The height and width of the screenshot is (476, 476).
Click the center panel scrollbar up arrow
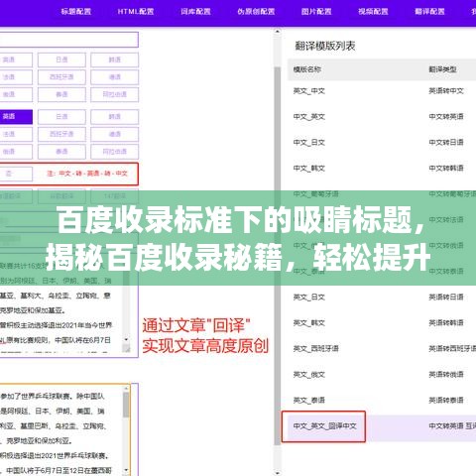[x=278, y=32]
